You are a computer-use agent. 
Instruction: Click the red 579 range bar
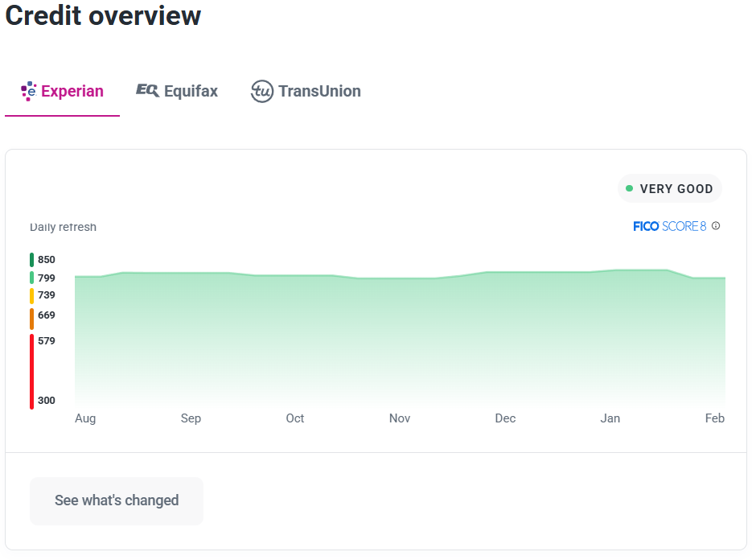(31, 371)
